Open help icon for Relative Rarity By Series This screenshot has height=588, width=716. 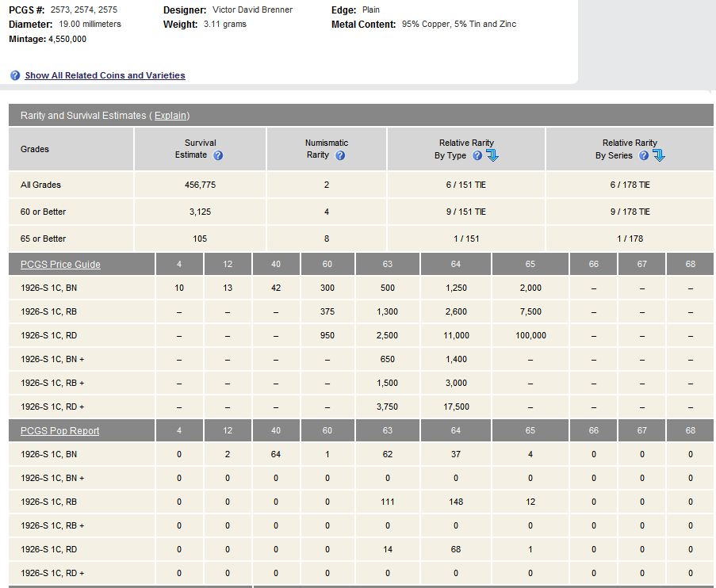644,155
